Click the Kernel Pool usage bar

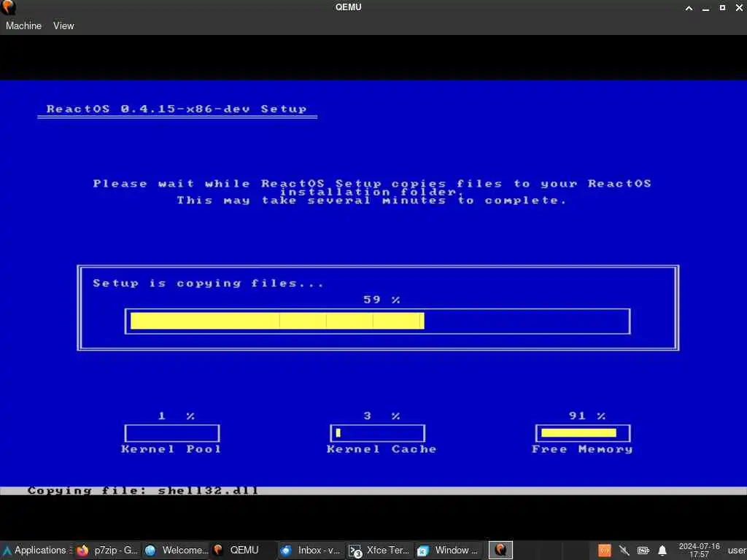[x=172, y=433]
